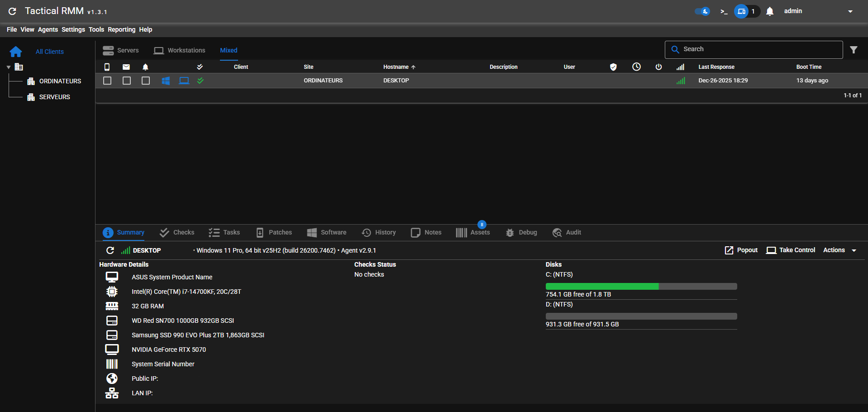
Task: Click the home icon in left sidebar
Action: [x=16, y=52]
